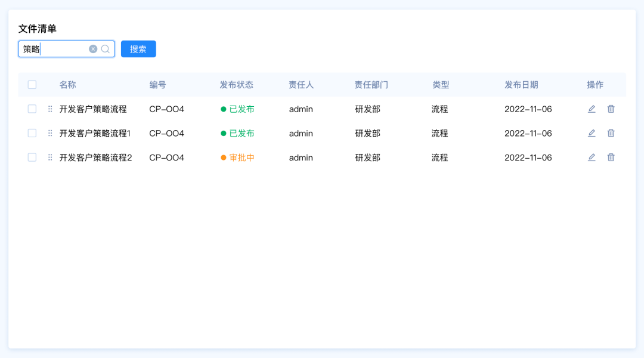Edit the 开发客户策略流程2 row
Image resolution: width=644 pixels, height=358 pixels.
(x=592, y=158)
